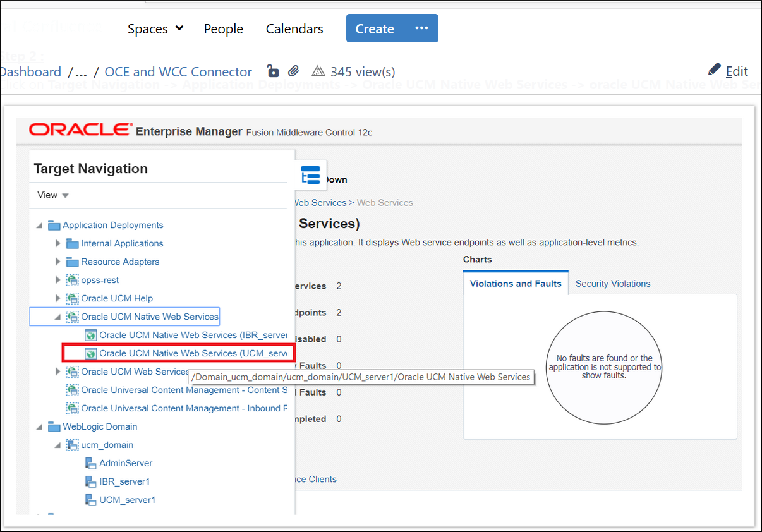
Task: Expand the Oracle UCM Help tree node
Action: 58,299
